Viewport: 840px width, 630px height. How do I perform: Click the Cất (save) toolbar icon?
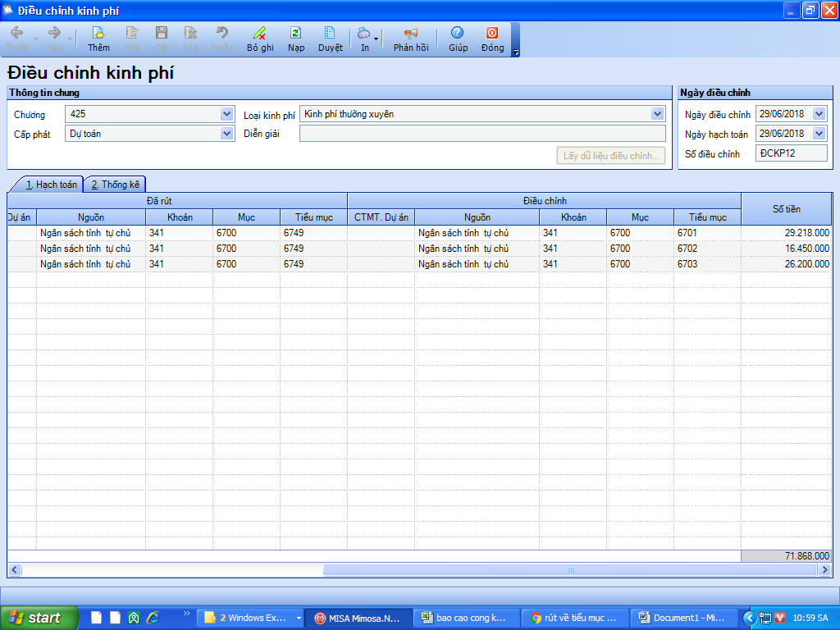tap(162, 33)
